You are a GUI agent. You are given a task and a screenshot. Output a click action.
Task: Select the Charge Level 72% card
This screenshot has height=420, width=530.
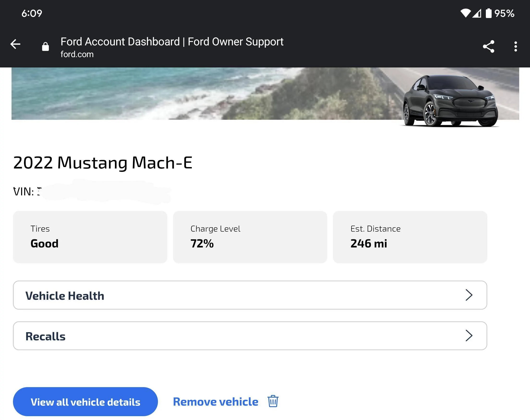(x=250, y=237)
